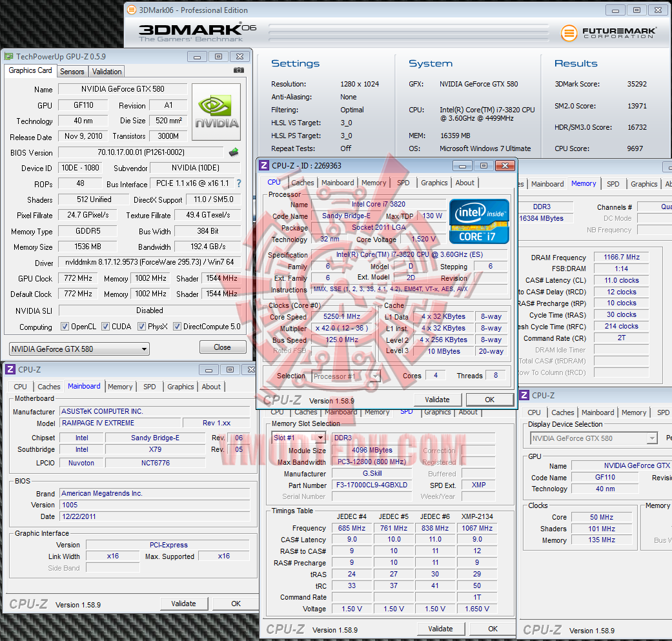Viewport: 672px width, 641px height.
Task: Maximize the GPU-Z window
Action: [x=219, y=57]
